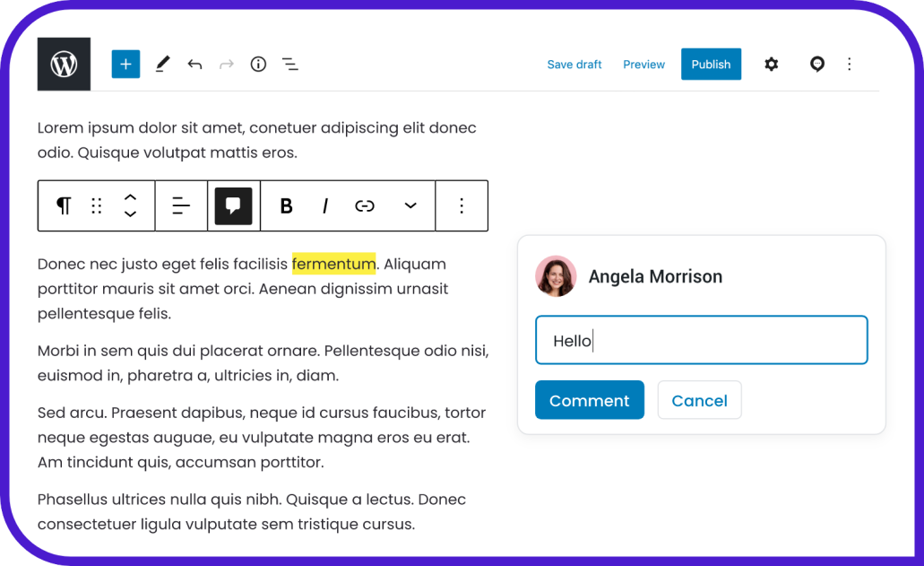The height and width of the screenshot is (566, 924).
Task: Click the block drag handle
Action: (x=97, y=205)
